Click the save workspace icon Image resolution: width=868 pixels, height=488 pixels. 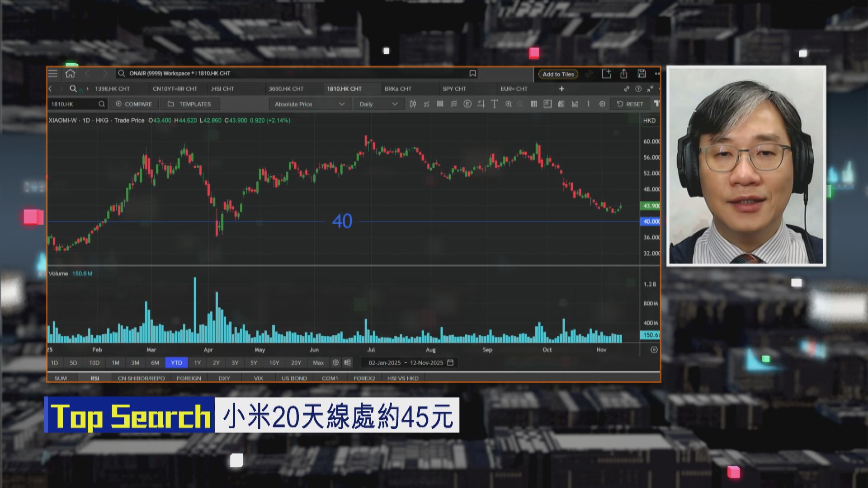tap(641, 73)
